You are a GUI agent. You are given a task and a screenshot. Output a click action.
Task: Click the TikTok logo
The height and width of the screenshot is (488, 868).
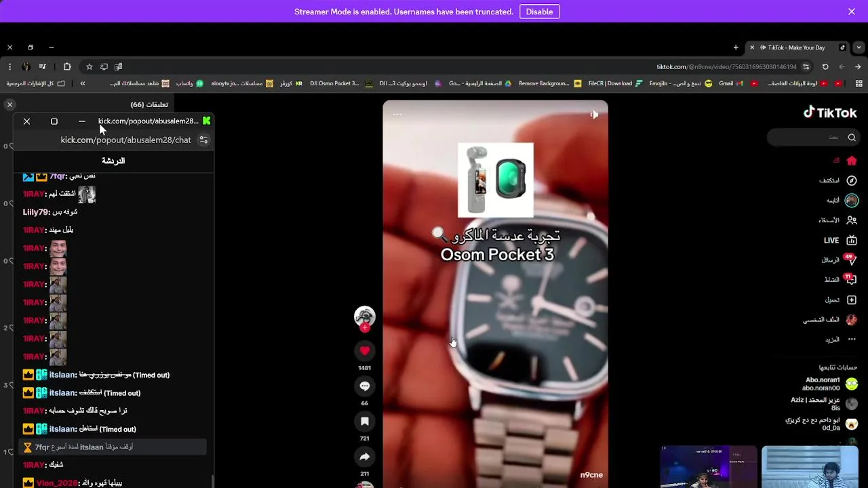[830, 113]
